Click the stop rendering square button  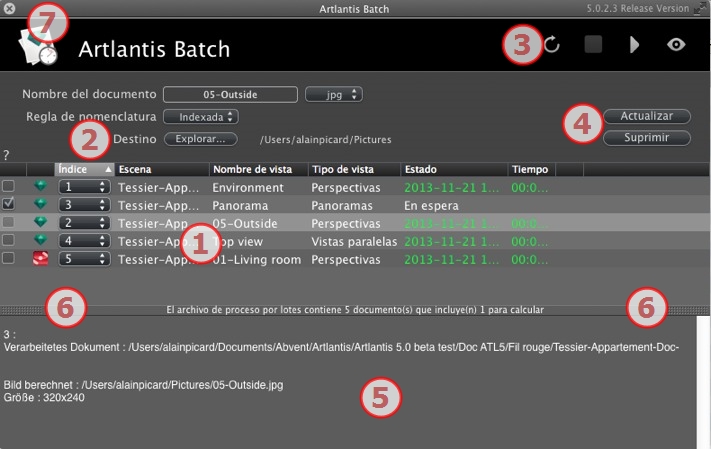coord(593,44)
